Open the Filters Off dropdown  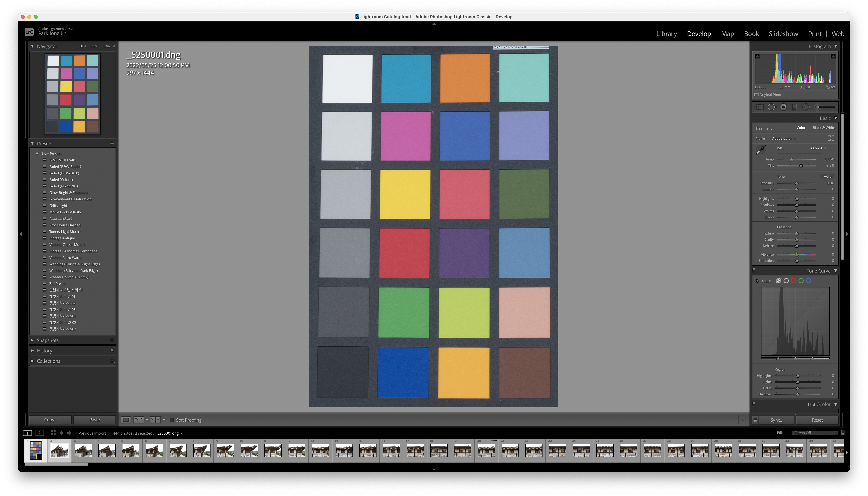point(814,433)
